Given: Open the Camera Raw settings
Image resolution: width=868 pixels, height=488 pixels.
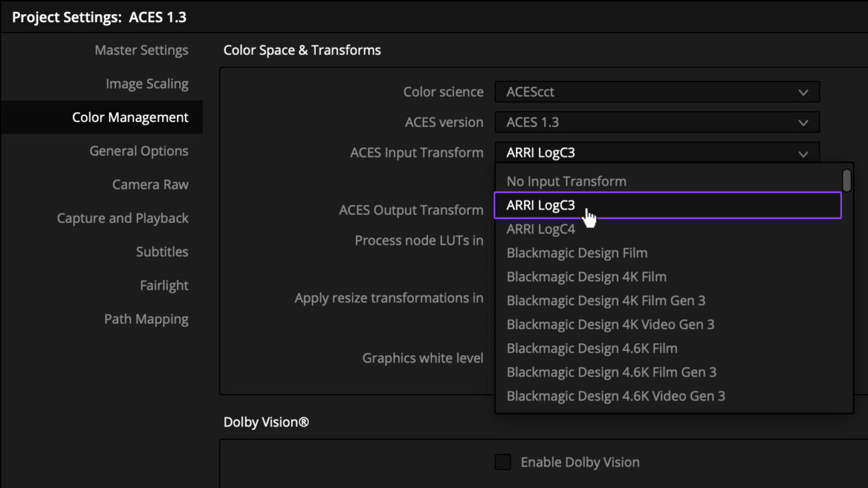Looking at the screenshot, I should (150, 184).
